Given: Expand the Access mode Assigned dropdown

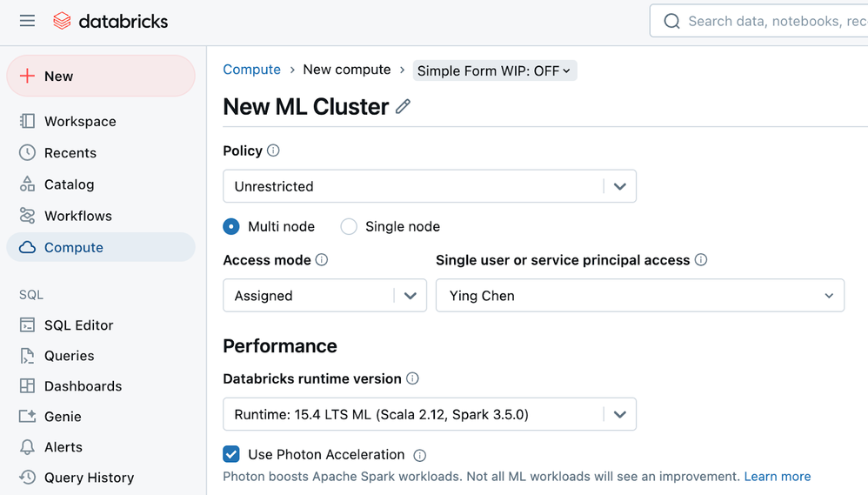Looking at the screenshot, I should coord(324,296).
